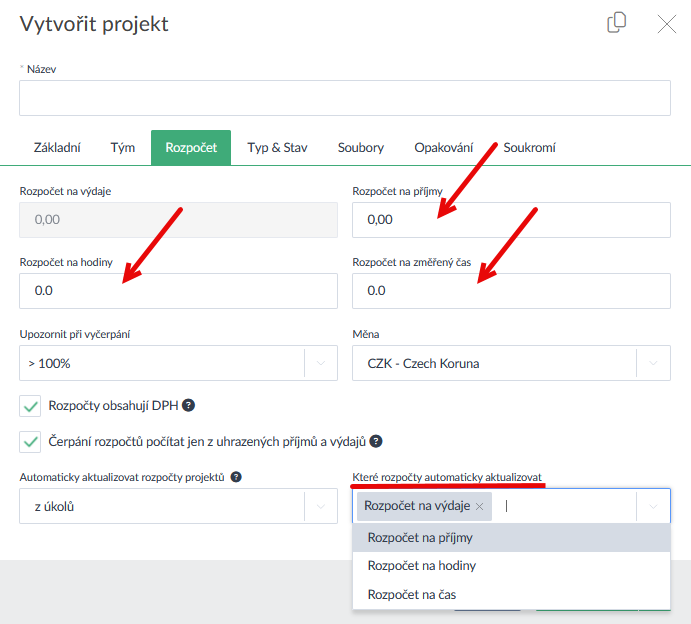Focus the Rozpočet na změřený čas field

pyautogui.click(x=511, y=291)
